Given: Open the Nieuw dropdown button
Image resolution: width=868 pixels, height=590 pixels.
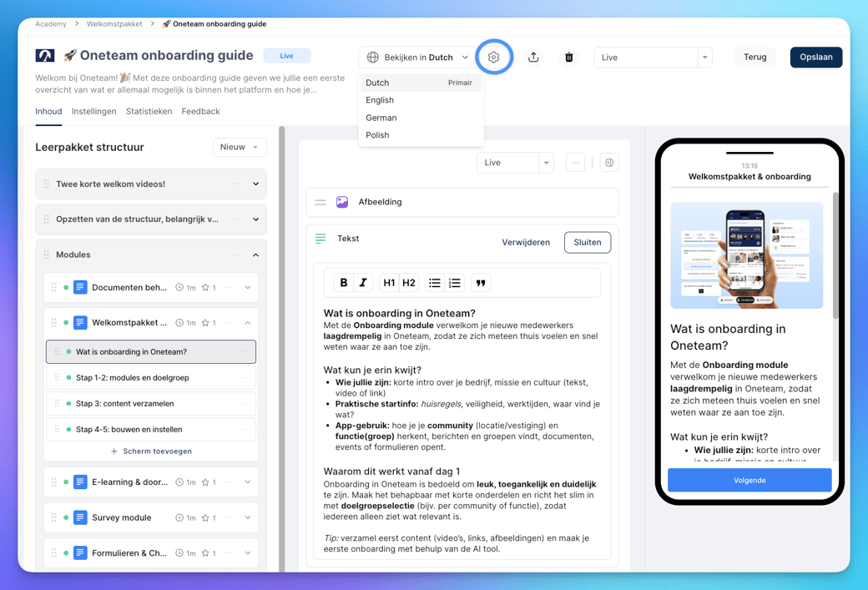Looking at the screenshot, I should [240, 147].
